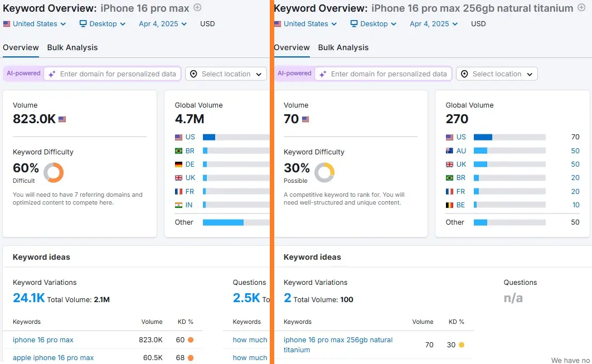Click the plus icon beside the "iPhone 16 pro max" title

(x=197, y=8)
